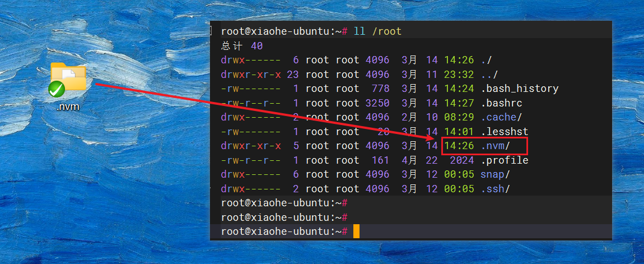
Task: Click the snap/ directory name
Action: (x=496, y=174)
